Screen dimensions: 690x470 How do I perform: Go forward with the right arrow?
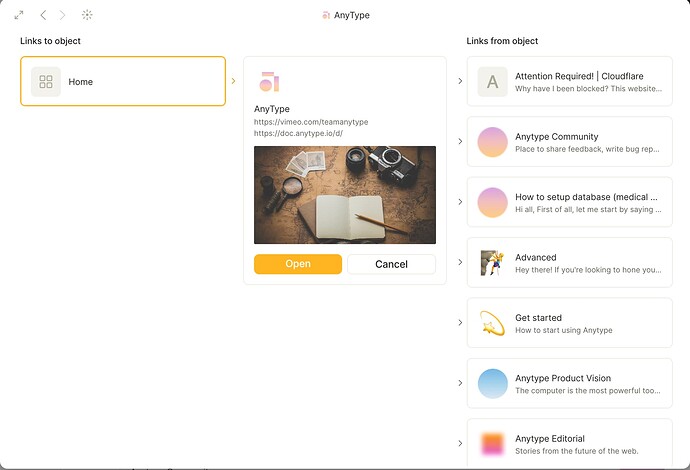point(62,15)
